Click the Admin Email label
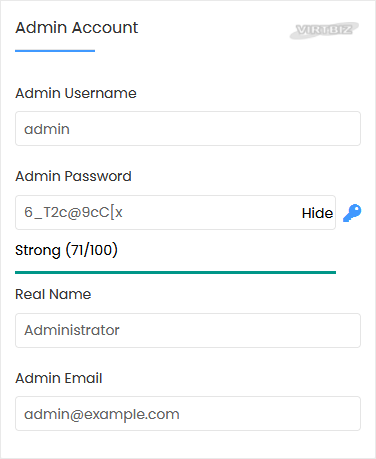Image resolution: width=376 pixels, height=459 pixels. (x=59, y=378)
